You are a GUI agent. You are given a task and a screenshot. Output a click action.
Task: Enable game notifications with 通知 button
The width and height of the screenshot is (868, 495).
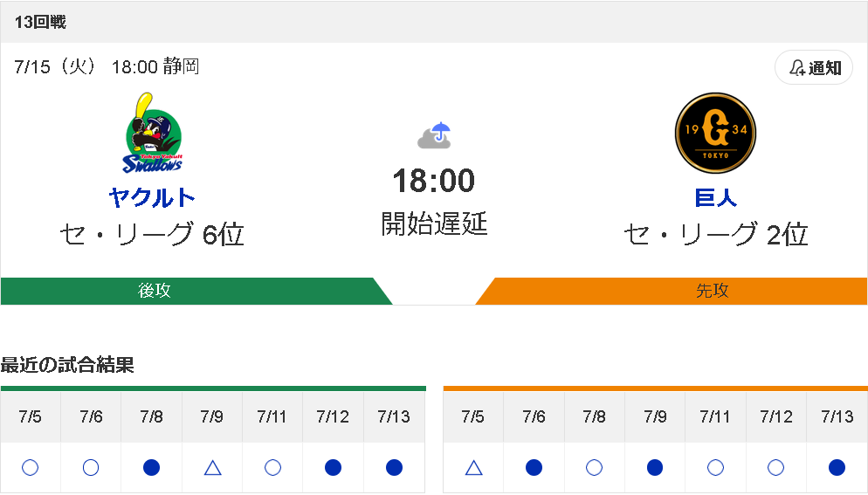pos(814,67)
